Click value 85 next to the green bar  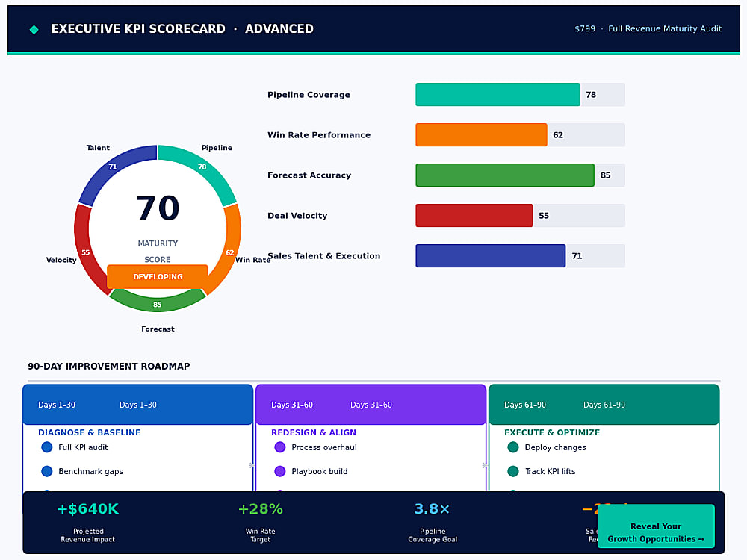pos(606,175)
